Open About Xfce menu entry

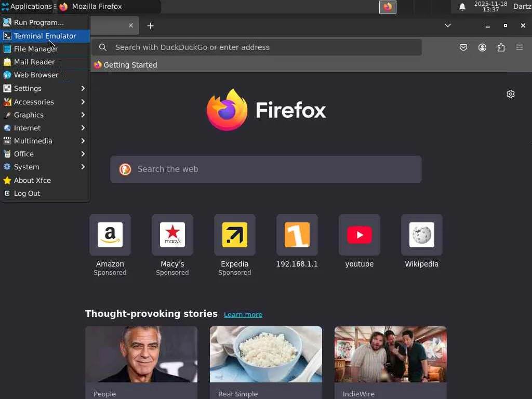click(x=45, y=180)
